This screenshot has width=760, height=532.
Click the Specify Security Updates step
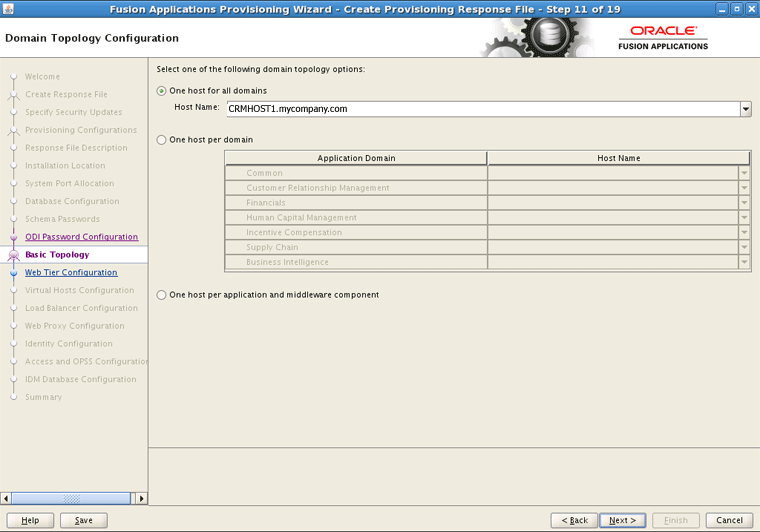[74, 112]
